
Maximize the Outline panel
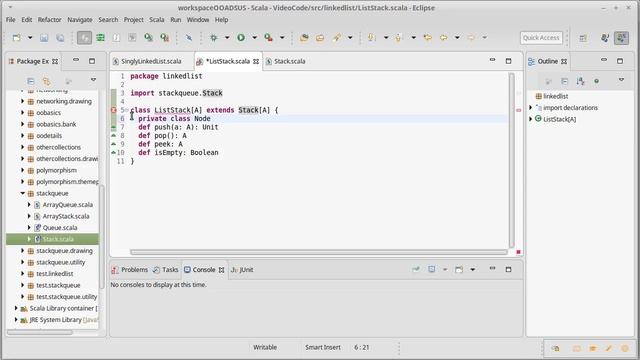coord(620,61)
